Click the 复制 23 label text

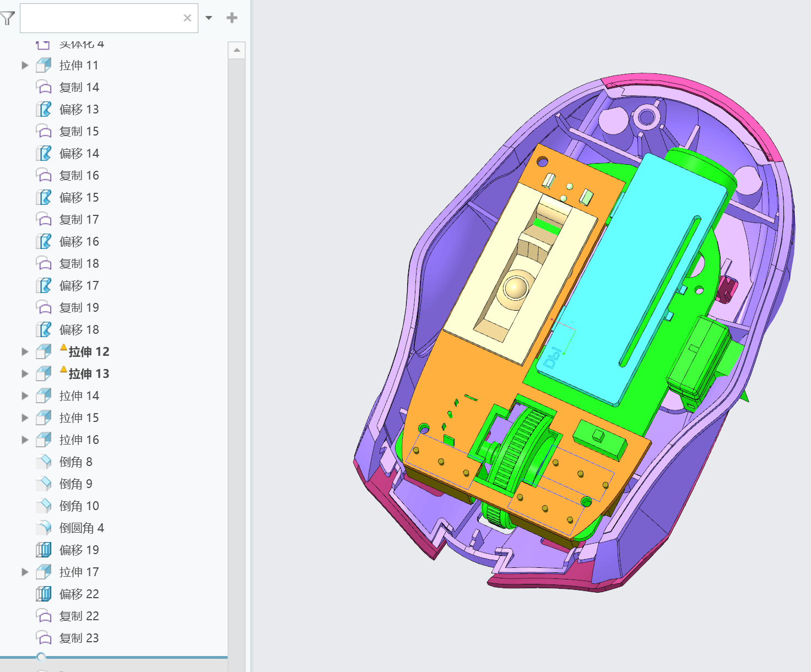pos(79,638)
